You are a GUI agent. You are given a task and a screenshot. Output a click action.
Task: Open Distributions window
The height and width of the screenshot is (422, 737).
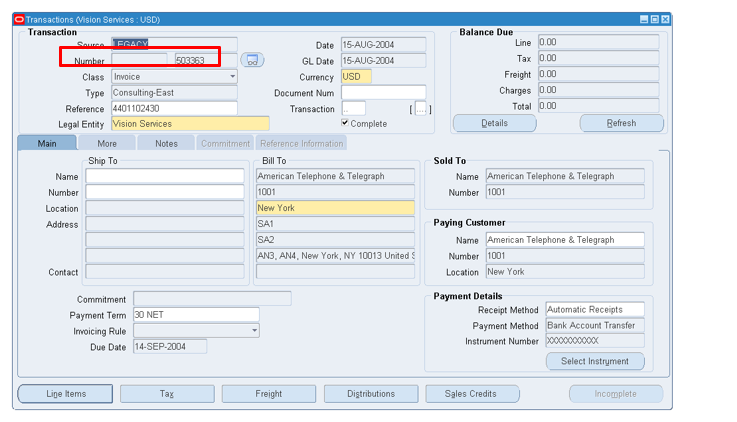point(371,394)
